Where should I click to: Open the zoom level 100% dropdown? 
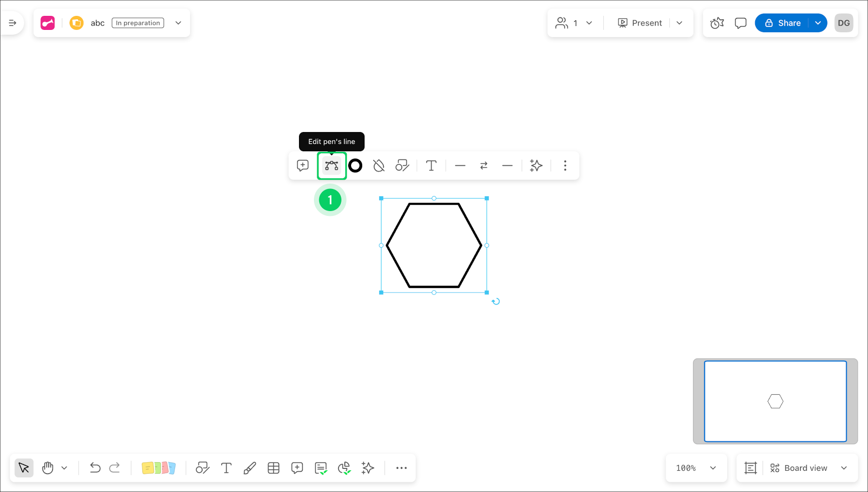point(696,467)
